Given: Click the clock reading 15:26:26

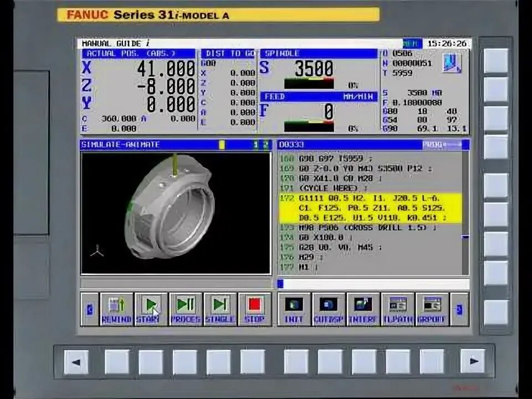Looking at the screenshot, I should point(447,44).
